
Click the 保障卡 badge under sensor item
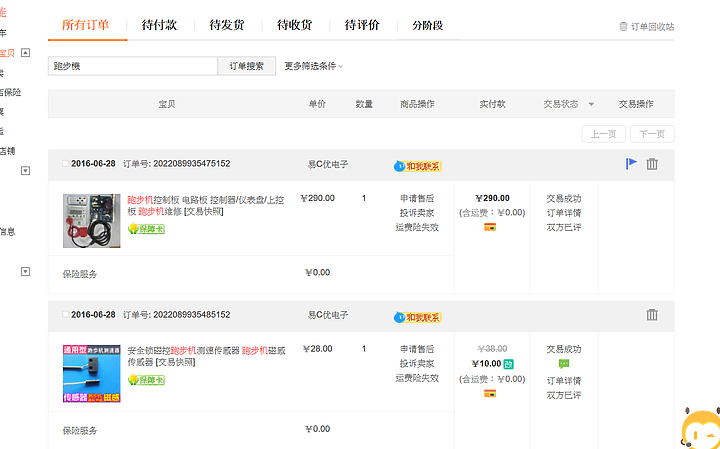pos(146,380)
